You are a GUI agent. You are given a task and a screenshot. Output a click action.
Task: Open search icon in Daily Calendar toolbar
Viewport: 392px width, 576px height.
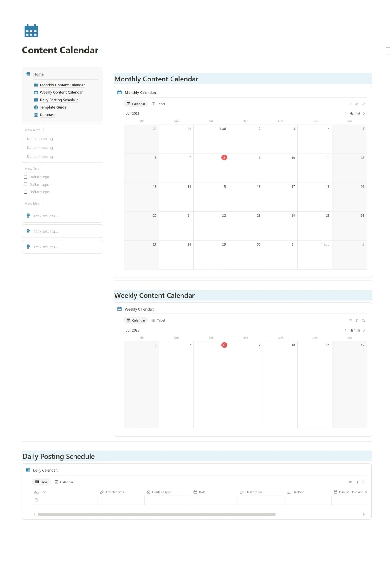tap(363, 482)
